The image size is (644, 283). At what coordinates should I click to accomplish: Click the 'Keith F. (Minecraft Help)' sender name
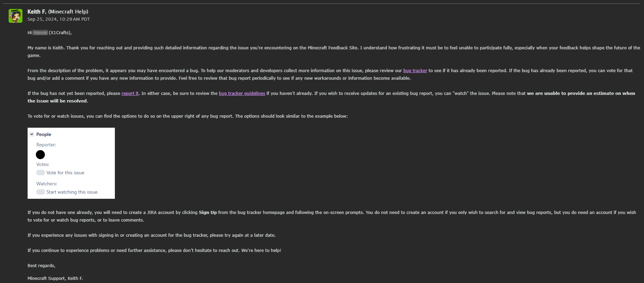[58, 12]
